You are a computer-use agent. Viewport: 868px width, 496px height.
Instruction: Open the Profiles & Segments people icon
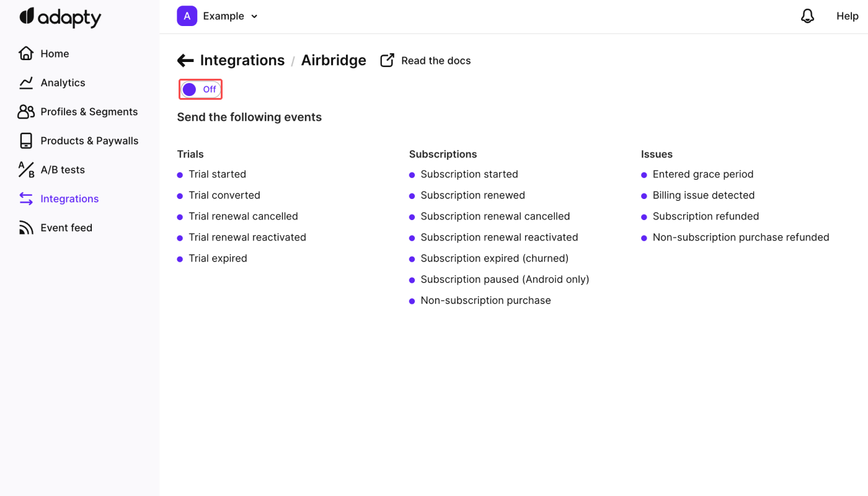26,112
